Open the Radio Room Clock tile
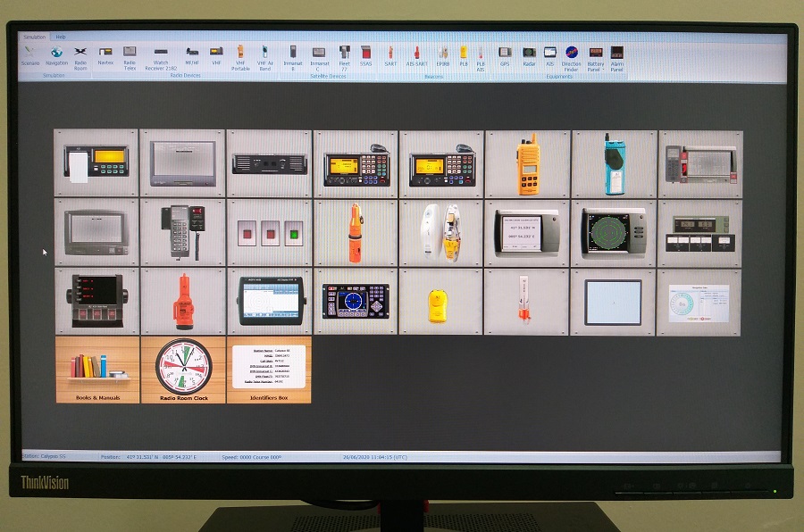This screenshot has height=532, width=804. (x=183, y=370)
